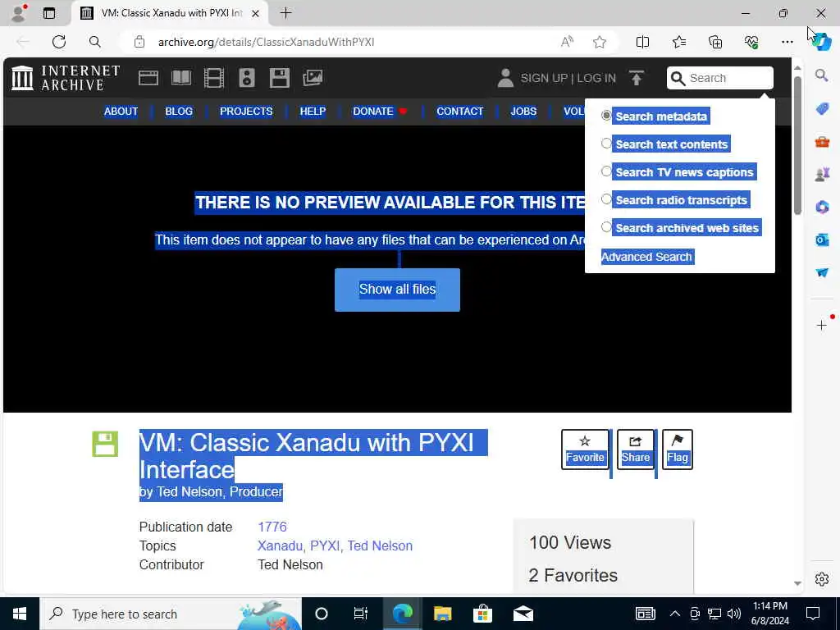This screenshot has height=630, width=840.
Task: Open the Video film strip icon
Action: [214, 78]
